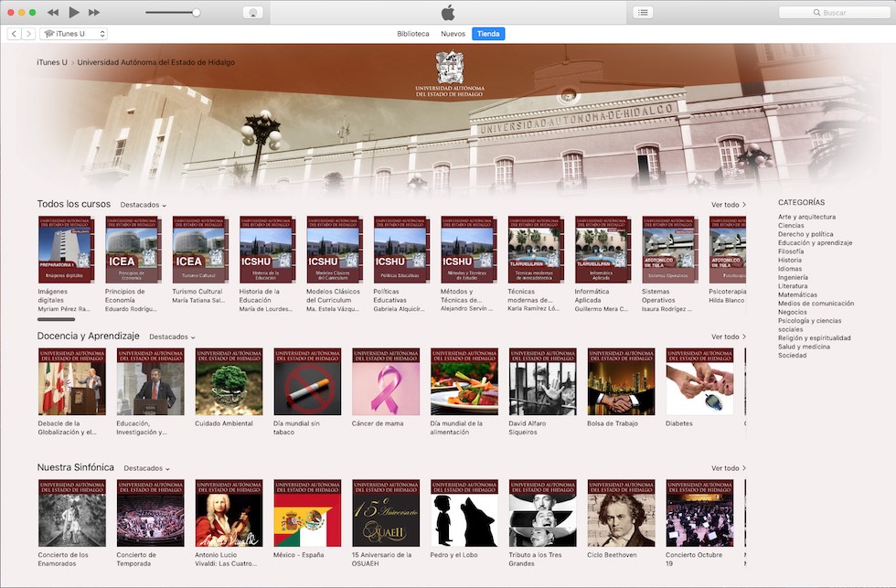Select the Salud y medicina category
Image resolution: width=896 pixels, height=588 pixels.
coord(804,347)
